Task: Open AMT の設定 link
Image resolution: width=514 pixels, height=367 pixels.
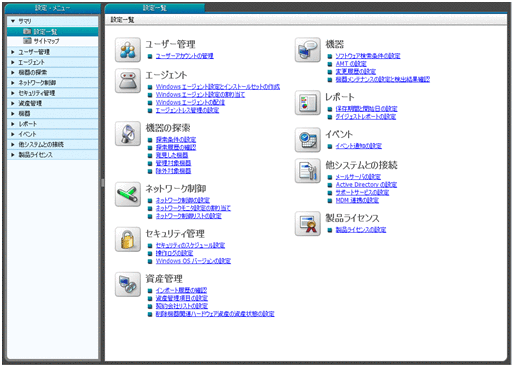Action: click(x=351, y=64)
